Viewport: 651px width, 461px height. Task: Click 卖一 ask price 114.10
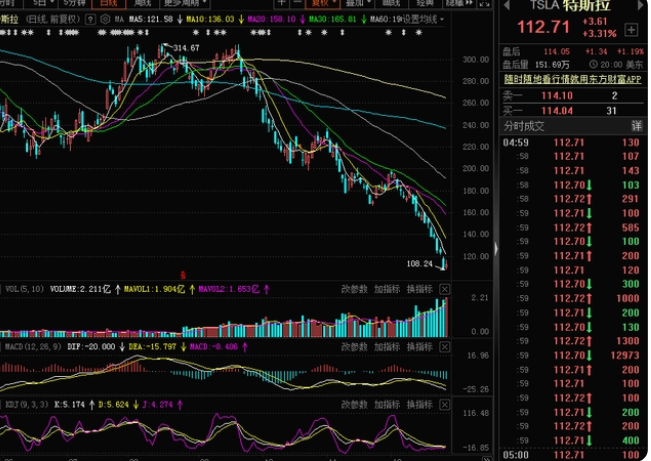pyautogui.click(x=557, y=96)
